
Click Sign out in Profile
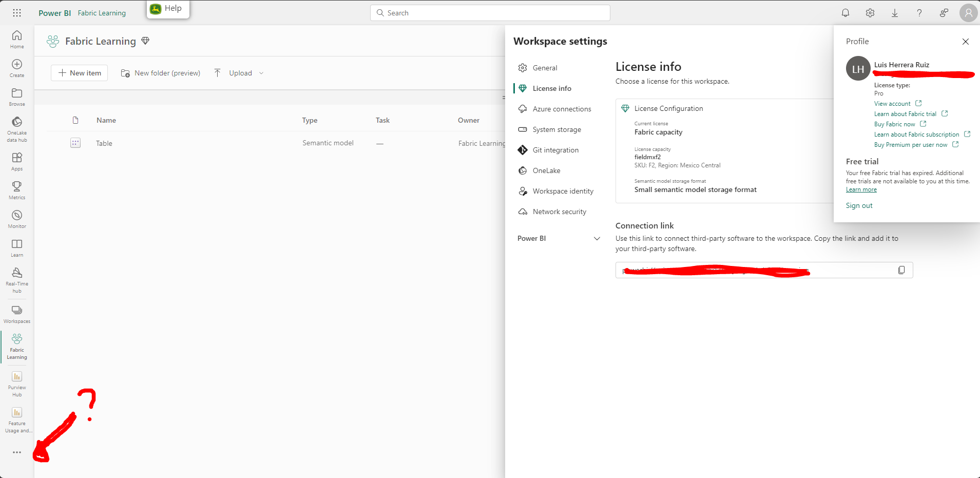[859, 205]
